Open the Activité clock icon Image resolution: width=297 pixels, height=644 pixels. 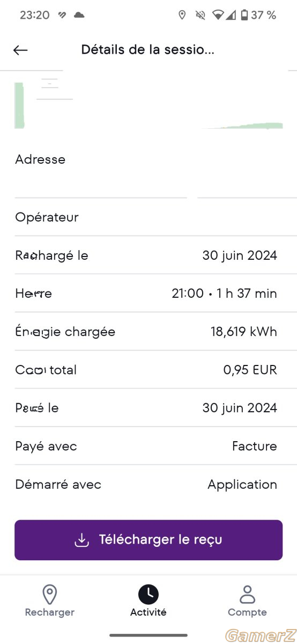[x=148, y=594]
